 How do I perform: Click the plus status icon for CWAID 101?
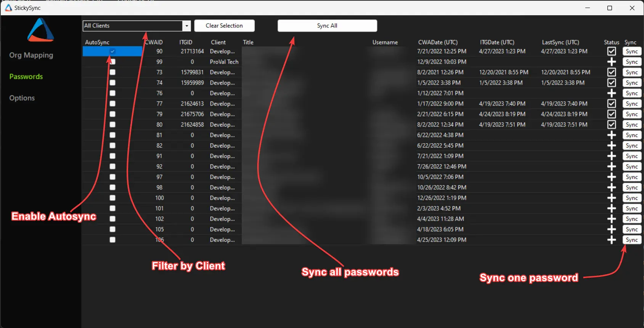point(612,208)
